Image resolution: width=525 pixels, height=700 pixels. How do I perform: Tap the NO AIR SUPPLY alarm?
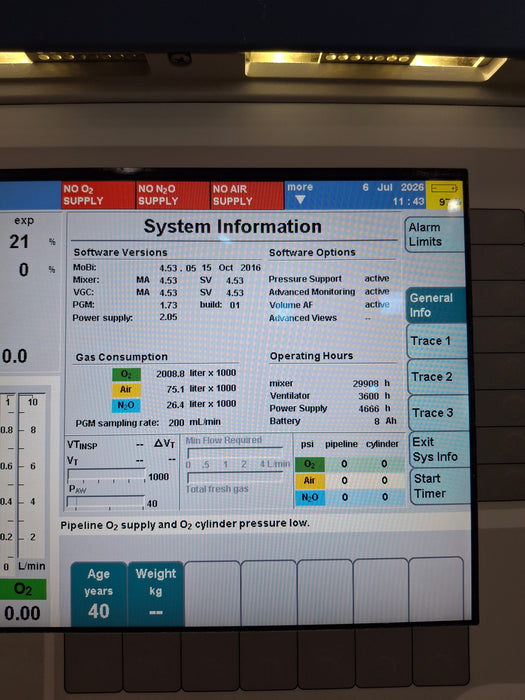247,195
